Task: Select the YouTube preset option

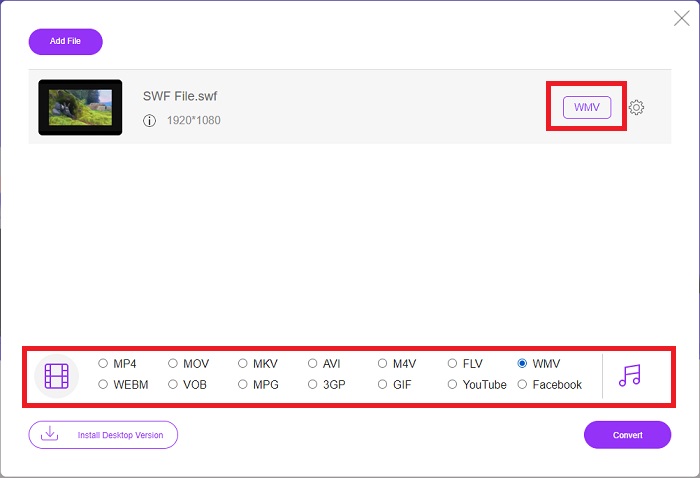Action: point(452,384)
